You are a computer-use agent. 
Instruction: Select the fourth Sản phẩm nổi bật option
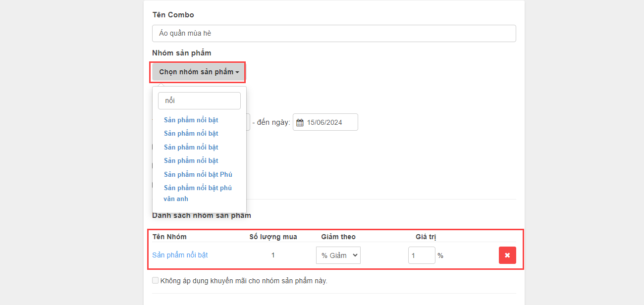pos(191,160)
